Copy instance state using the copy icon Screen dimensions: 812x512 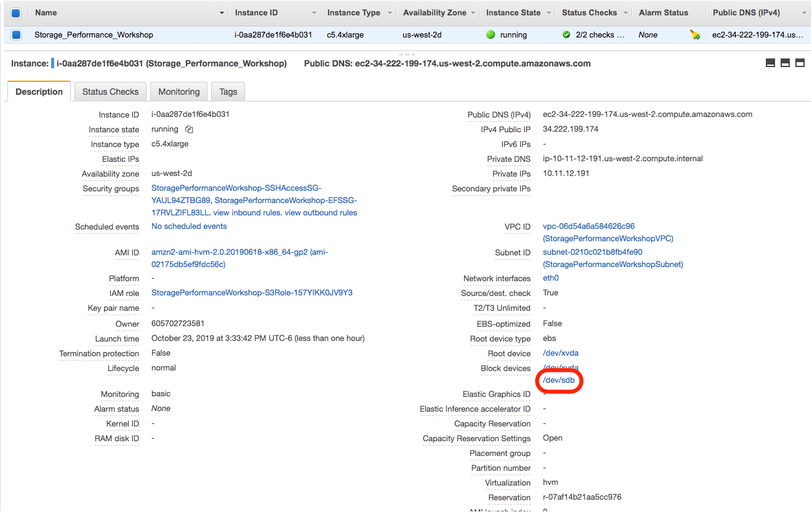coord(189,130)
